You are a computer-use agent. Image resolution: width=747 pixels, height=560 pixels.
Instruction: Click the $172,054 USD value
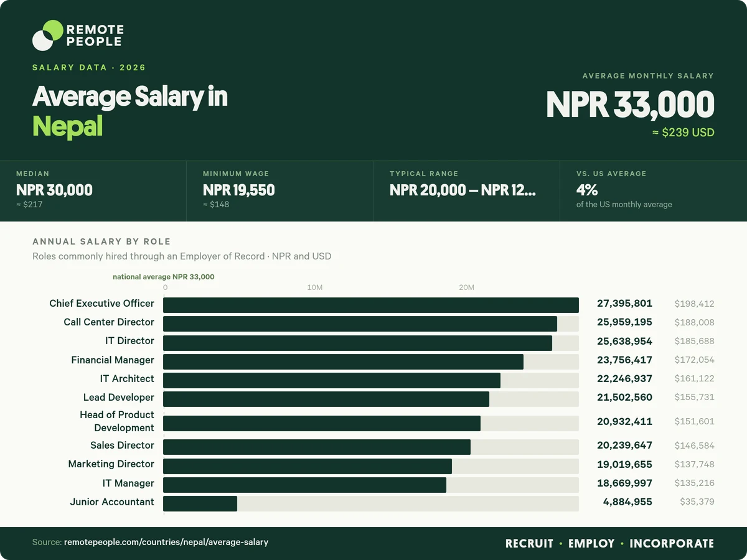(x=694, y=360)
